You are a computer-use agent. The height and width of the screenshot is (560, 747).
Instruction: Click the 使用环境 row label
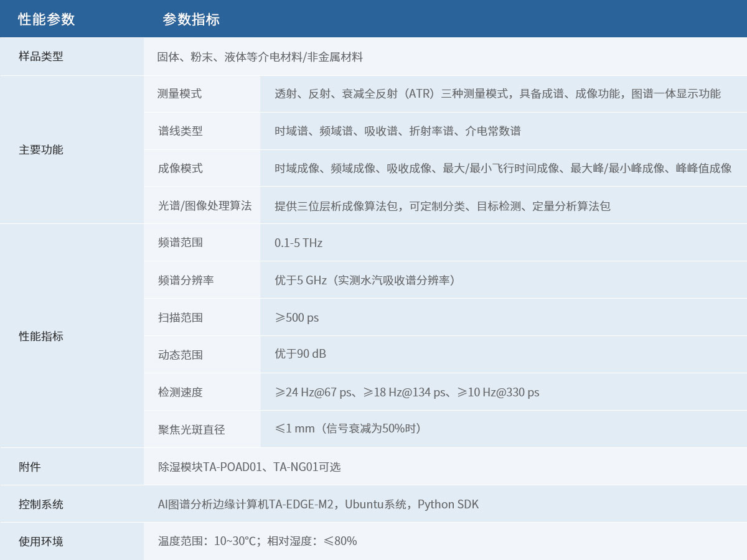coord(41,541)
